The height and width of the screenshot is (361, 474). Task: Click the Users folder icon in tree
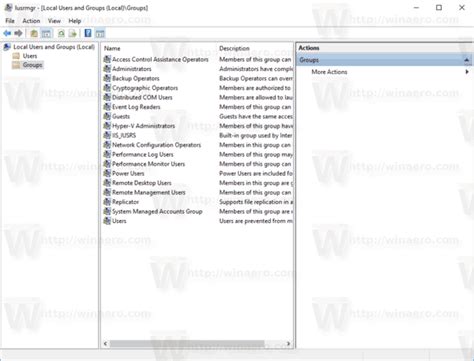tap(16, 56)
